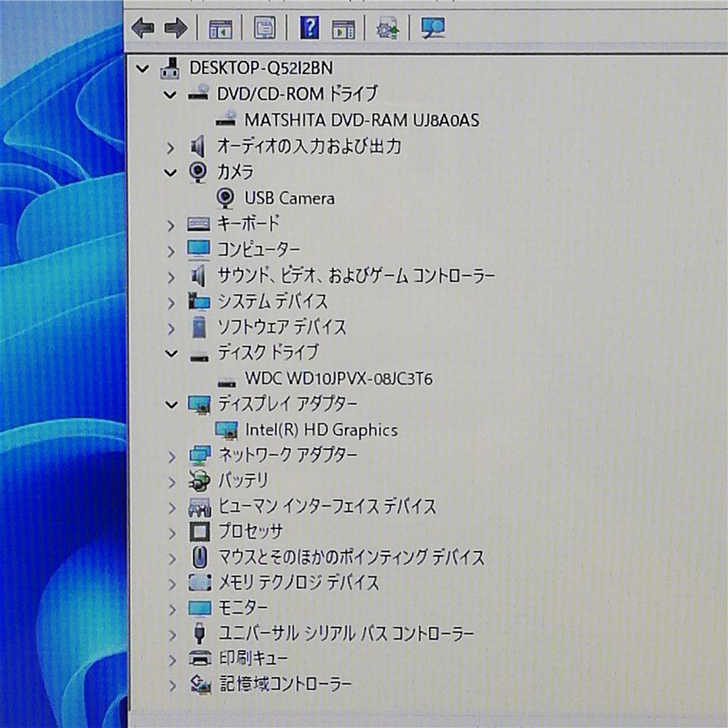728x728 pixels.
Task: Click the computer icon beside DESKTOP-Q52I2BN
Action: point(170,68)
